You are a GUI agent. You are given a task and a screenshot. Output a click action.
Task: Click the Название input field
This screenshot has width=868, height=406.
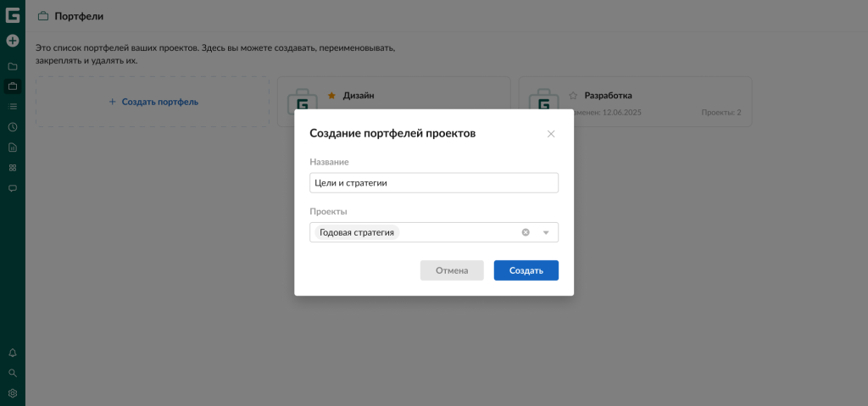[x=434, y=183]
